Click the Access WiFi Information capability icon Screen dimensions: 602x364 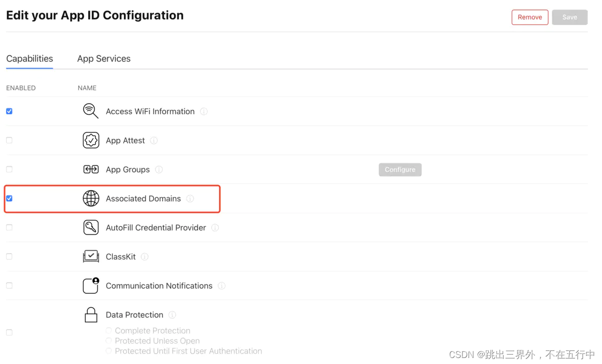pos(90,111)
